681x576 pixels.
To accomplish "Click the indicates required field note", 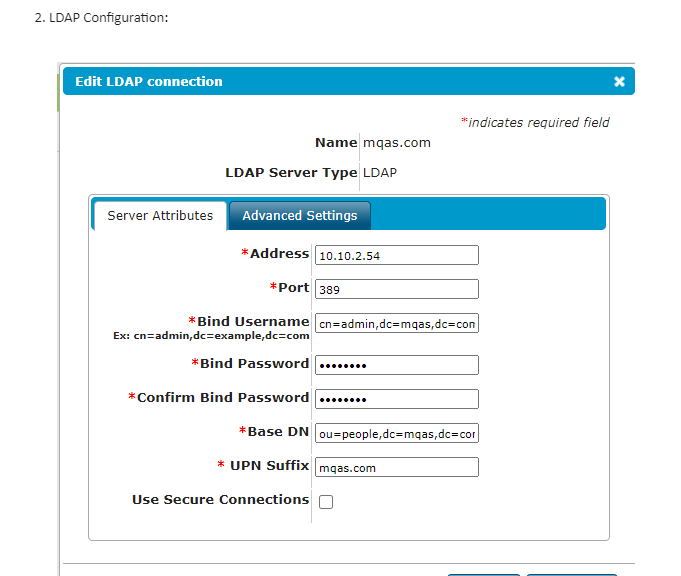I will pos(535,122).
